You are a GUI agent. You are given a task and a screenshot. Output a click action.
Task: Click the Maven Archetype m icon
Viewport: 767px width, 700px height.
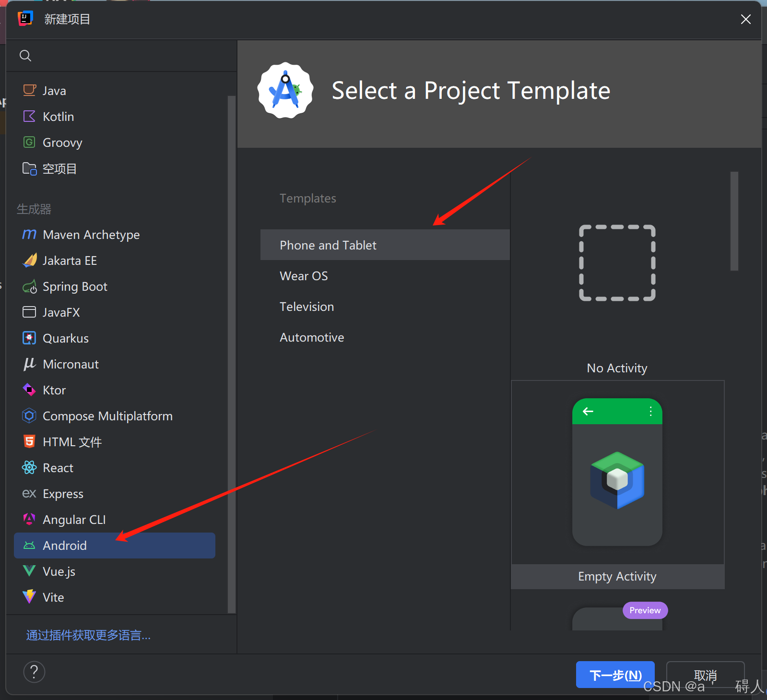pos(29,234)
